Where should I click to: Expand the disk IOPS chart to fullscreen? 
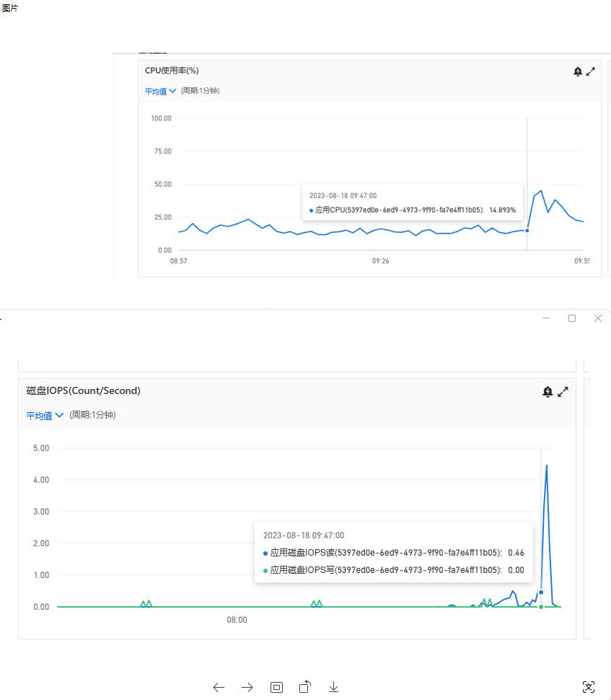563,392
